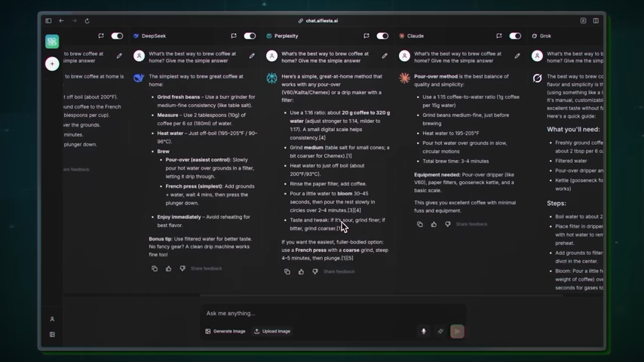Viewport: 644px width, 362px height.
Task: Go forward with the browser forward arrow
Action: pyautogui.click(x=75, y=20)
